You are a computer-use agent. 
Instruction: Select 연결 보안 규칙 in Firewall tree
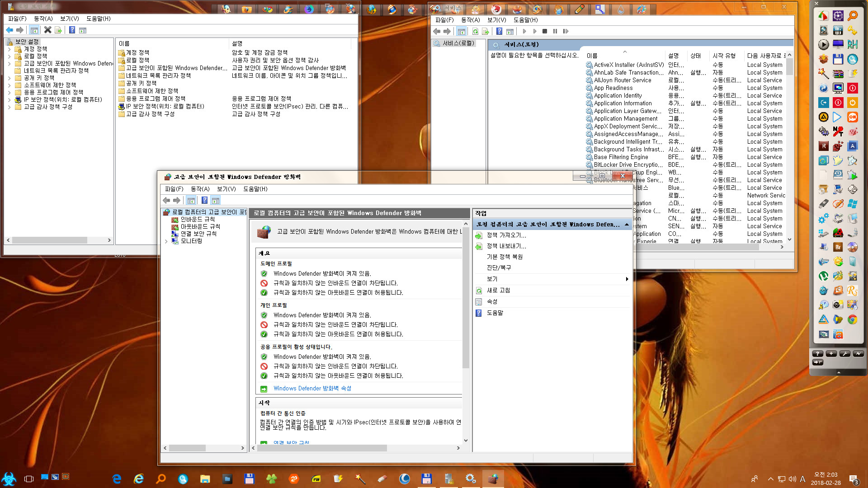[x=198, y=234]
